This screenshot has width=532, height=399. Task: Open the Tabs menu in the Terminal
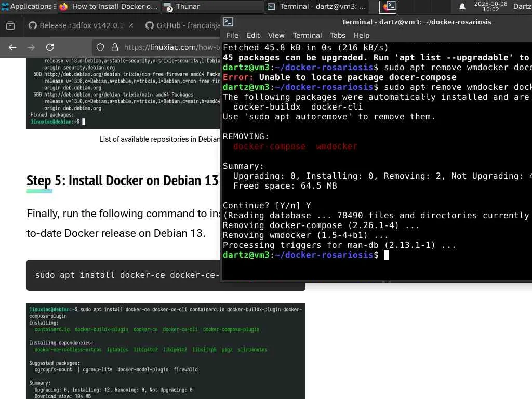point(338,36)
